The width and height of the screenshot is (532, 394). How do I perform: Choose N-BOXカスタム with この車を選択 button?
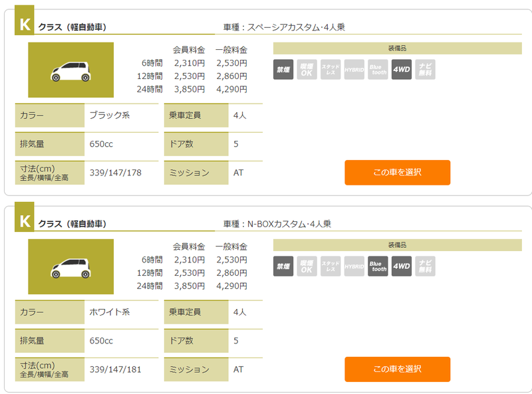pyautogui.click(x=397, y=369)
